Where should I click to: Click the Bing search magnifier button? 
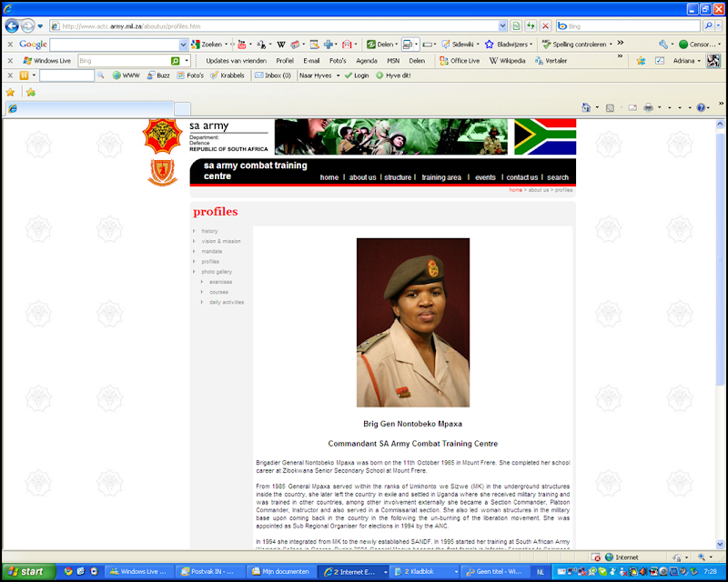click(709, 26)
